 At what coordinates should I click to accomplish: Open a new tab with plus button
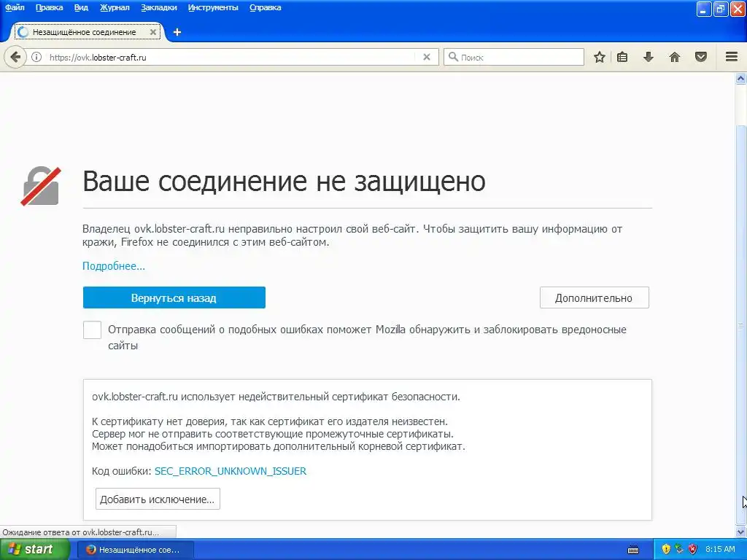click(x=177, y=32)
